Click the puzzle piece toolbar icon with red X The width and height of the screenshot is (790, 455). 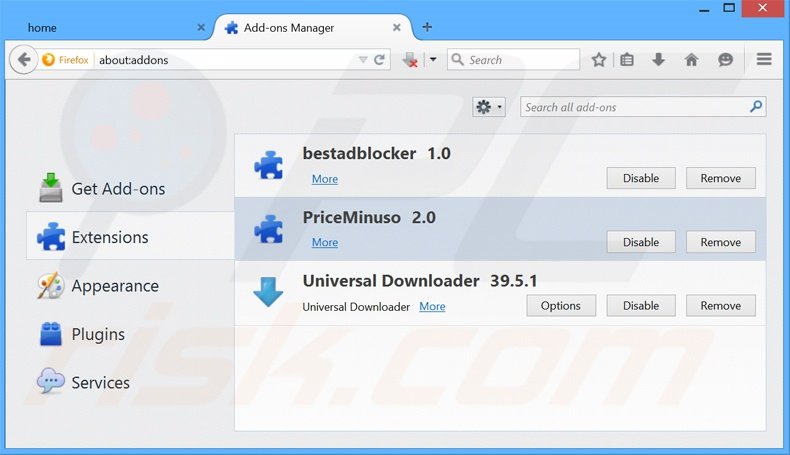[x=410, y=60]
